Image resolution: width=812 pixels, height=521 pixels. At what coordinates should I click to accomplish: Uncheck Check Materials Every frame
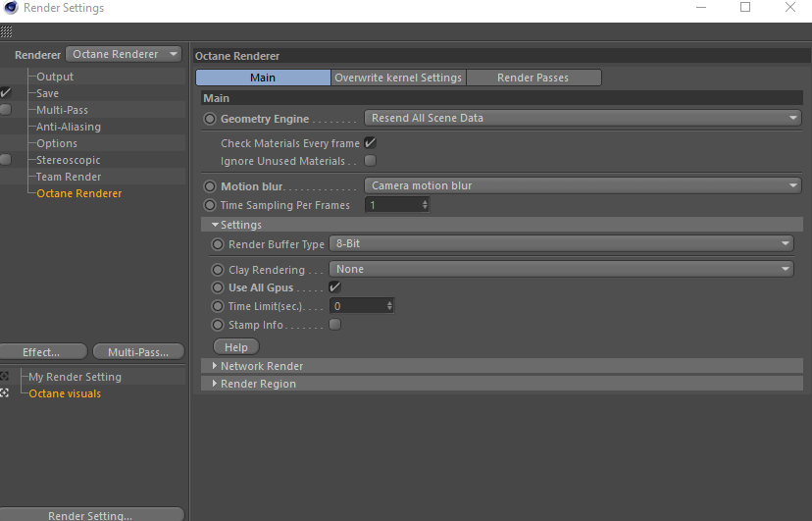tap(371, 143)
